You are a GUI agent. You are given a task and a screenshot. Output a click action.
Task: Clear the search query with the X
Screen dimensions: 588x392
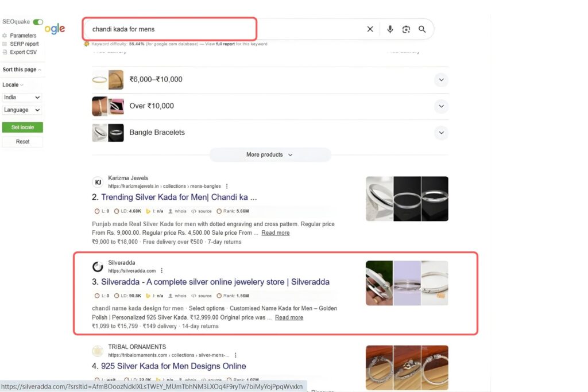(x=370, y=29)
